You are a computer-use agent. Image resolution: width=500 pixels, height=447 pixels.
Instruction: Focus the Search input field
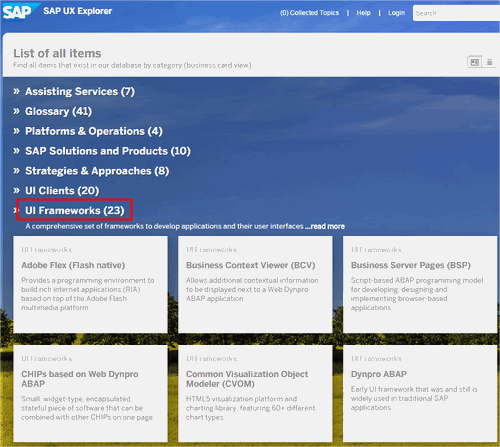click(456, 13)
